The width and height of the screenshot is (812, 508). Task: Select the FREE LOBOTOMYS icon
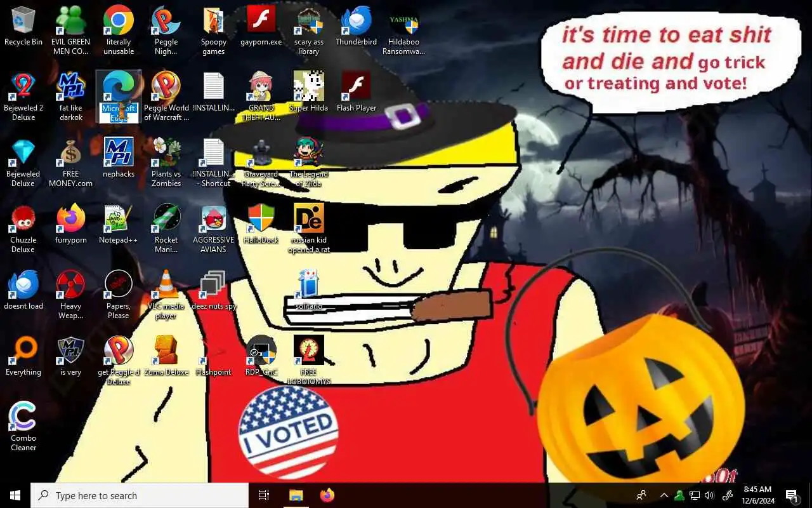click(309, 361)
